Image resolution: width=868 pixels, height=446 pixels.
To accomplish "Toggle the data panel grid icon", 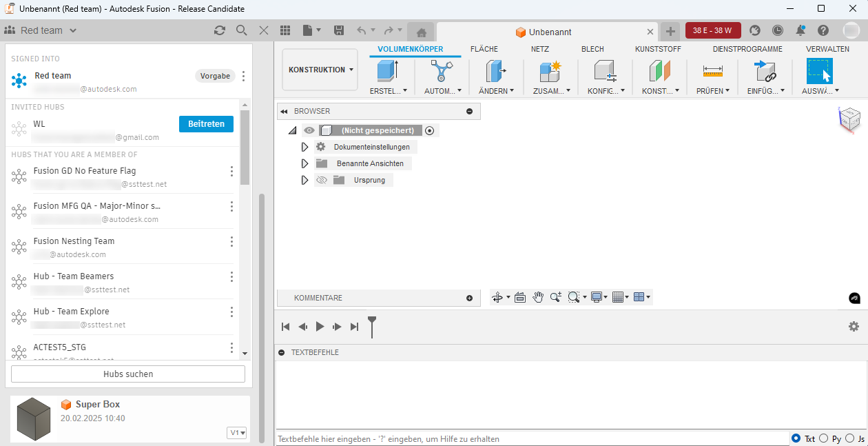I will [285, 30].
